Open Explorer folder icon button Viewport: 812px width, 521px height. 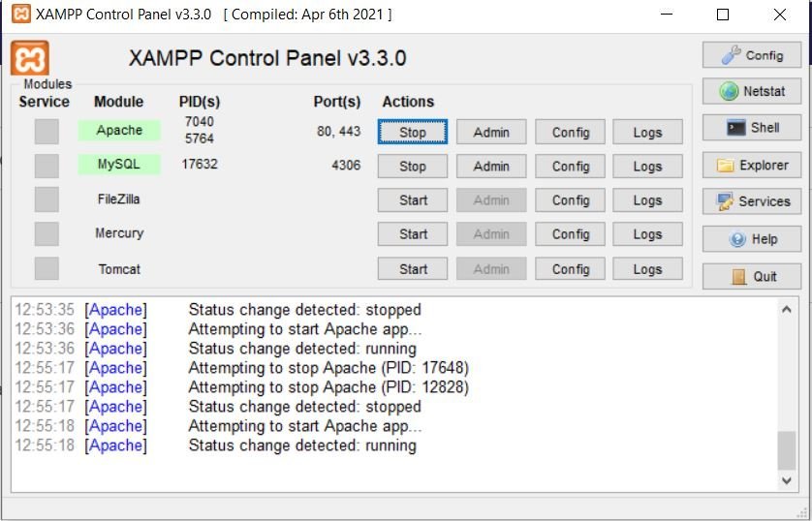(x=751, y=165)
